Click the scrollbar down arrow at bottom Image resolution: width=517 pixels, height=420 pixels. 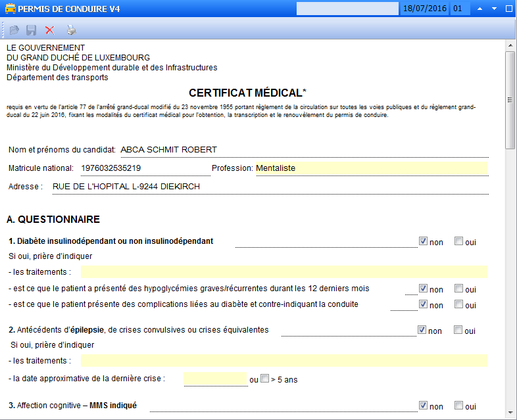point(510,414)
